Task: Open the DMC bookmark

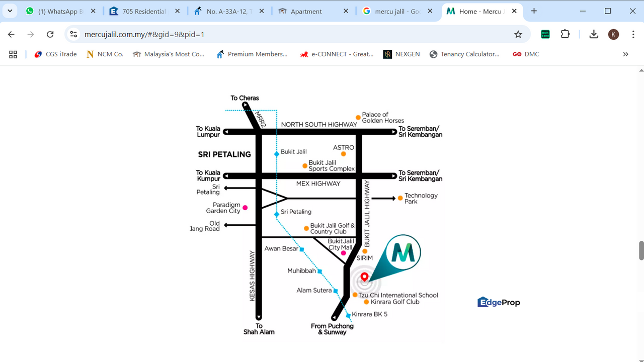Action: pos(526,54)
